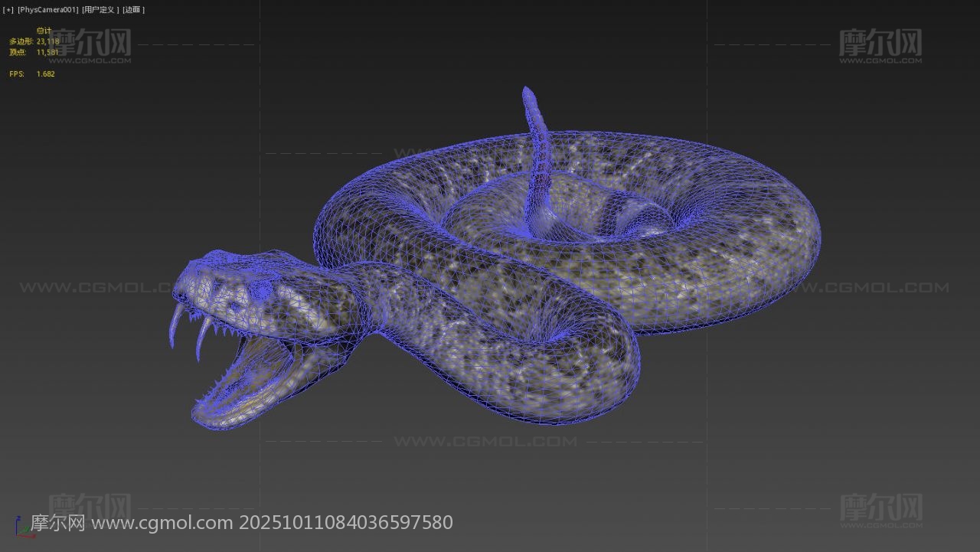980x552 pixels.
Task: Click the 20251011084036597580 ID number text
Action: [x=346, y=523]
